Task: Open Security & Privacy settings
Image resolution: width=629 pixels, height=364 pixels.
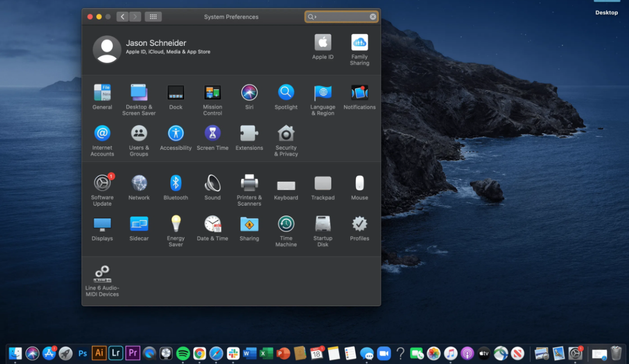Action: pos(286,134)
